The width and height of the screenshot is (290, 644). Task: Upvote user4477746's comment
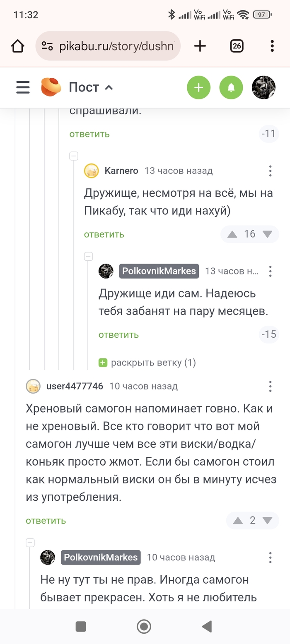coord(237,520)
